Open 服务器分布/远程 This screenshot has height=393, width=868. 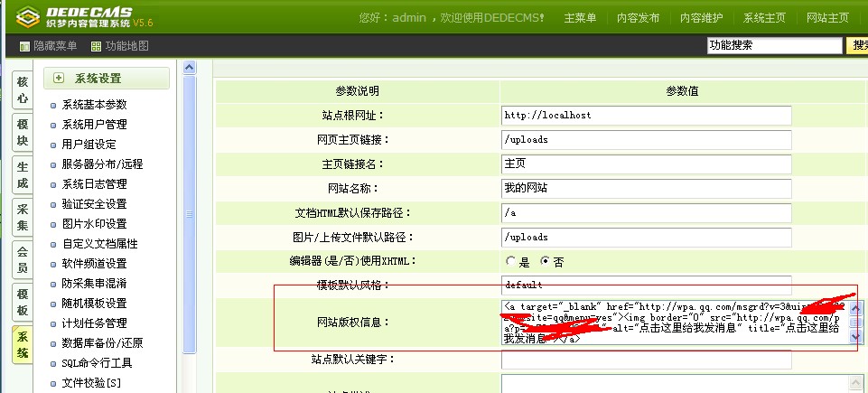point(102,164)
